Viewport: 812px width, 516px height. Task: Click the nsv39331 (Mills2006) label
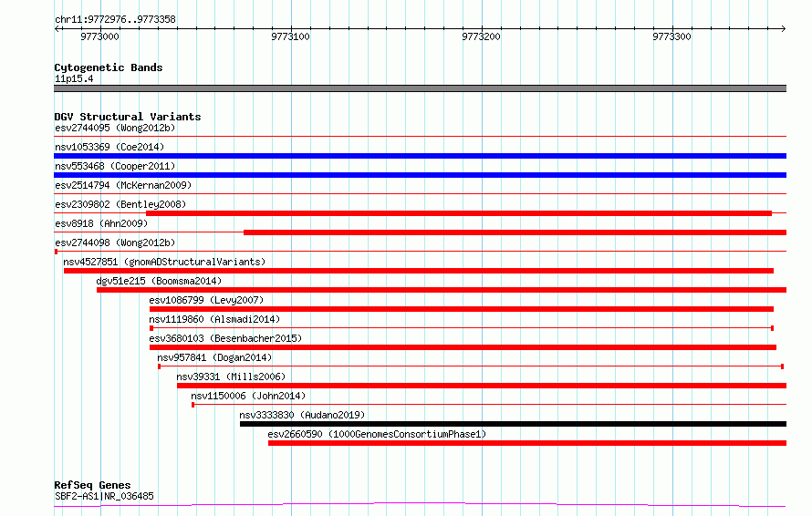pyautogui.click(x=231, y=377)
